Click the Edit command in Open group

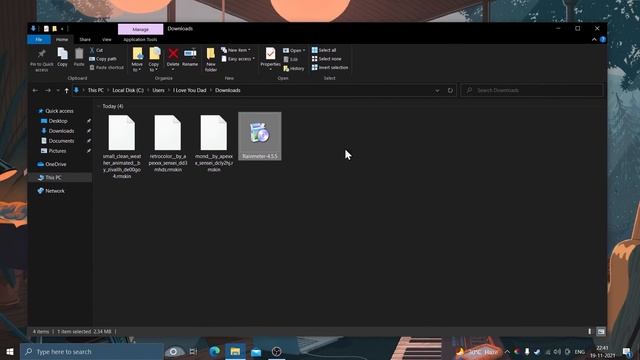(291, 59)
